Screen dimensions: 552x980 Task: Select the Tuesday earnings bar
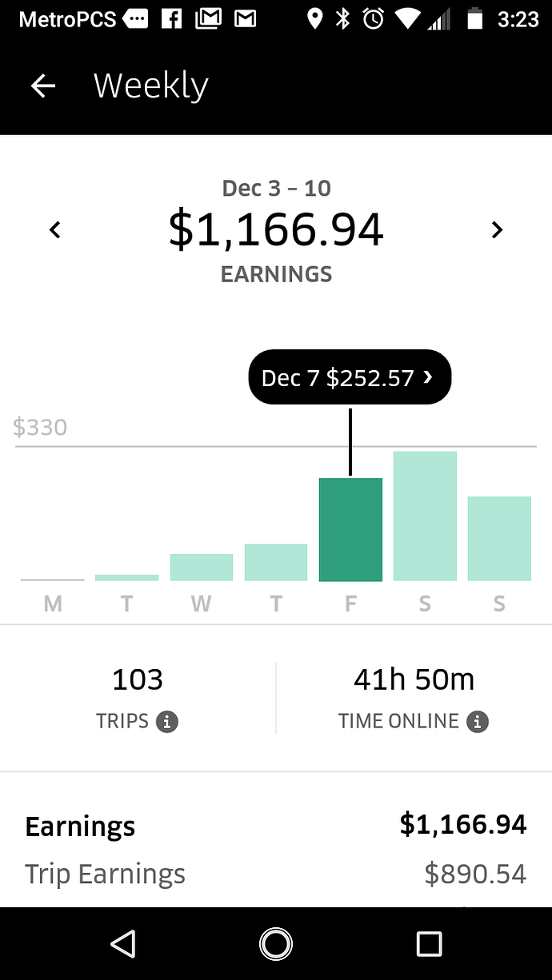126,577
